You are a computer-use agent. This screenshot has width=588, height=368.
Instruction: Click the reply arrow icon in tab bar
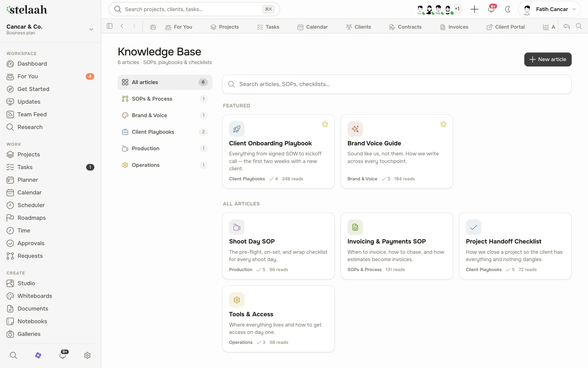pyautogui.click(x=567, y=26)
